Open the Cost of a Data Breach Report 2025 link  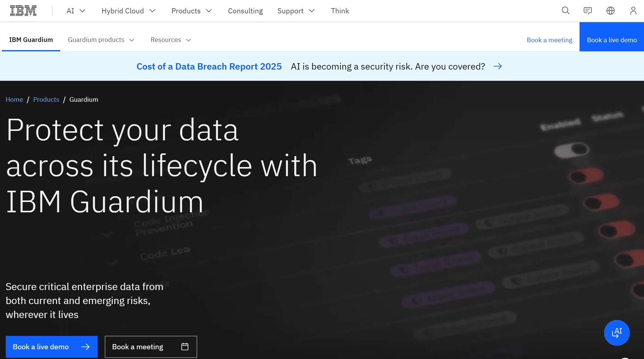click(209, 66)
